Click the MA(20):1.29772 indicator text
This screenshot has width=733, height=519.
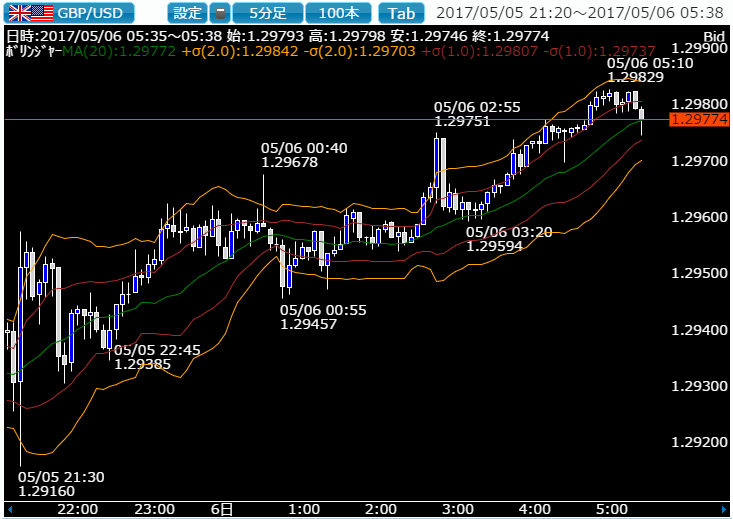click(119, 51)
